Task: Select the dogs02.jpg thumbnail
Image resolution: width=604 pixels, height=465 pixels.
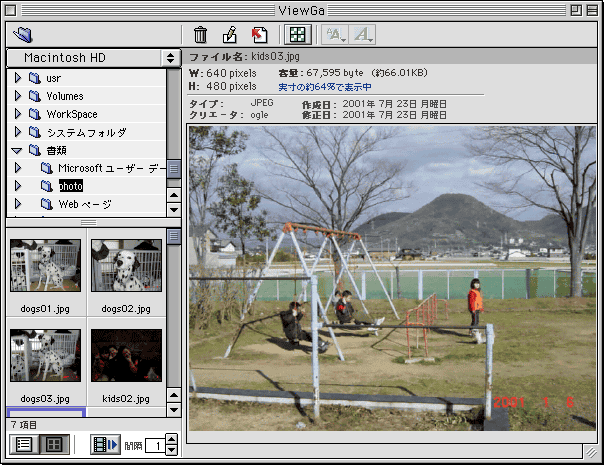Action: tap(126, 265)
